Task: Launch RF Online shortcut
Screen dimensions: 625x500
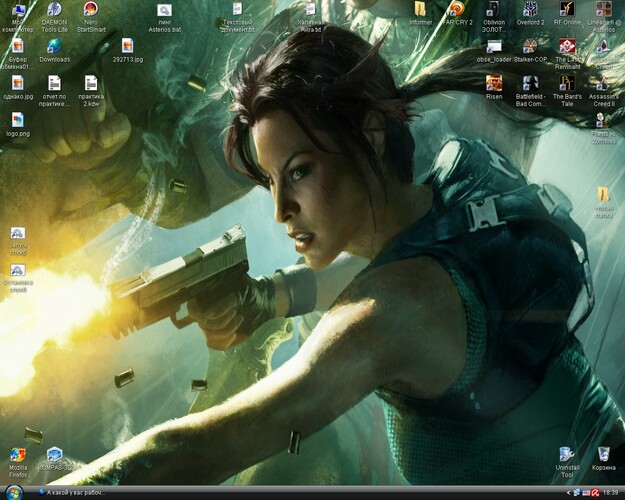Action: point(567,10)
